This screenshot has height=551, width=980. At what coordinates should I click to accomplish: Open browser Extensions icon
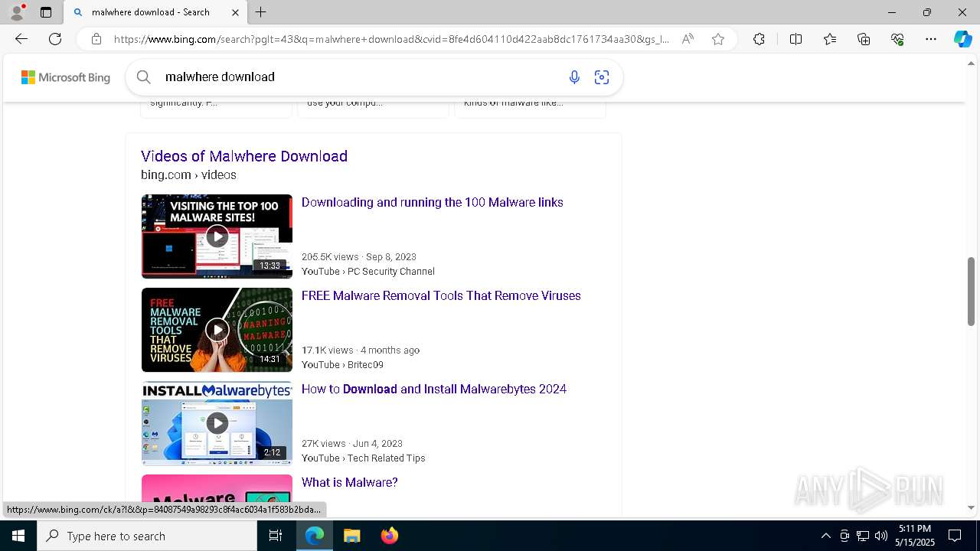point(759,39)
